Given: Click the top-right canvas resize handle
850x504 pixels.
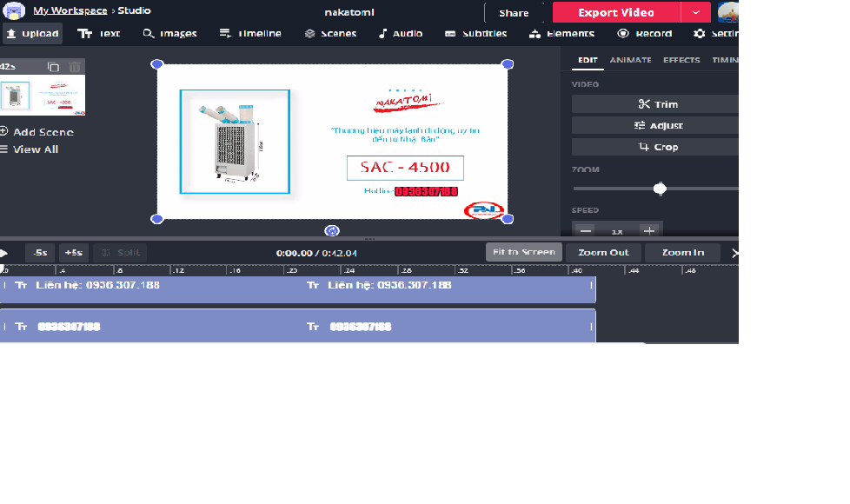Looking at the screenshot, I should point(508,64).
